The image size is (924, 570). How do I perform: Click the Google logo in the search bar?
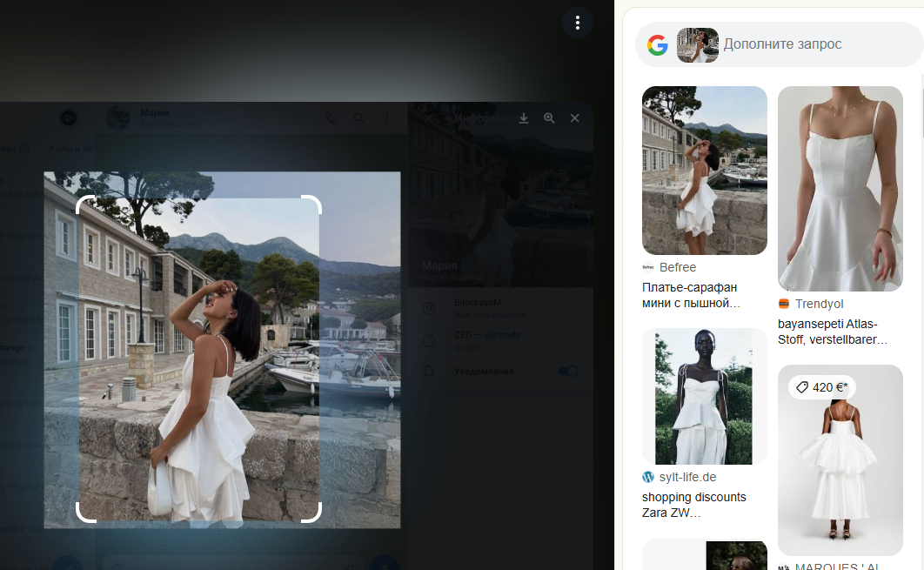pos(658,44)
